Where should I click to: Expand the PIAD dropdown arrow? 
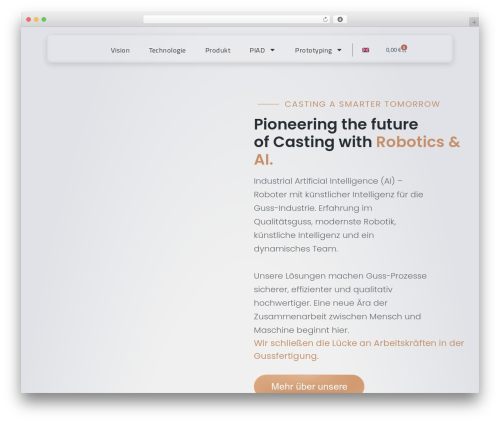click(x=272, y=50)
